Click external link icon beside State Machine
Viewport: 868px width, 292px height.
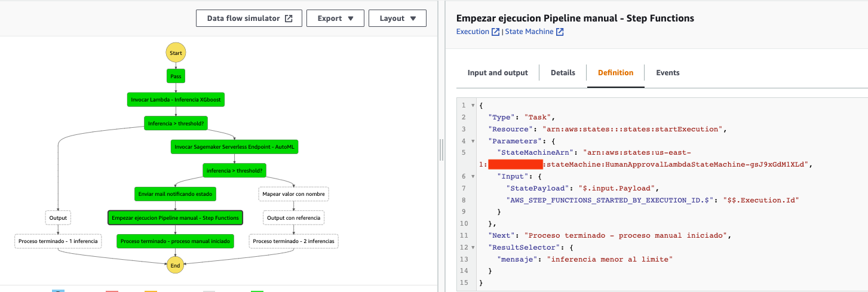560,32
